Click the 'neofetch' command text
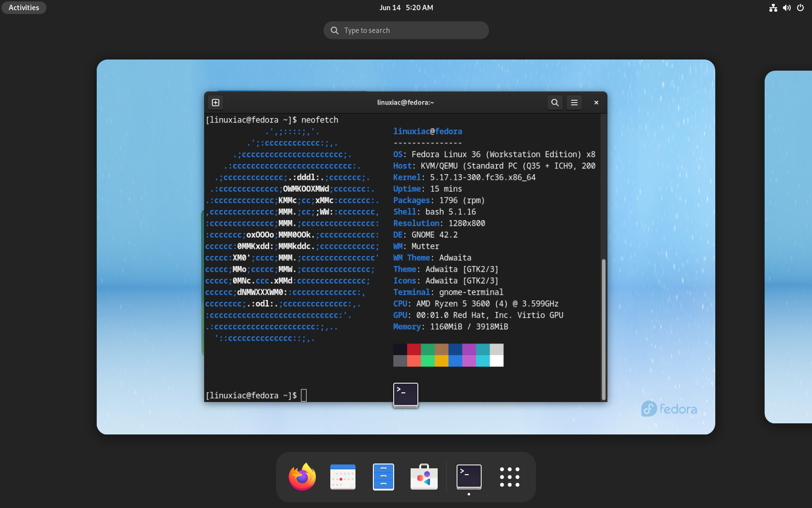812x508 pixels. pyautogui.click(x=320, y=120)
